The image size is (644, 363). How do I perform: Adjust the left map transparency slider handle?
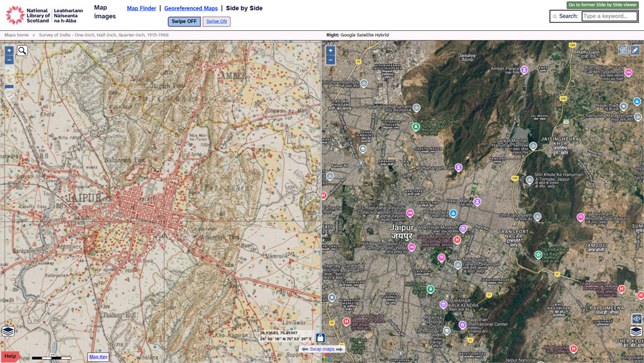pos(9,86)
